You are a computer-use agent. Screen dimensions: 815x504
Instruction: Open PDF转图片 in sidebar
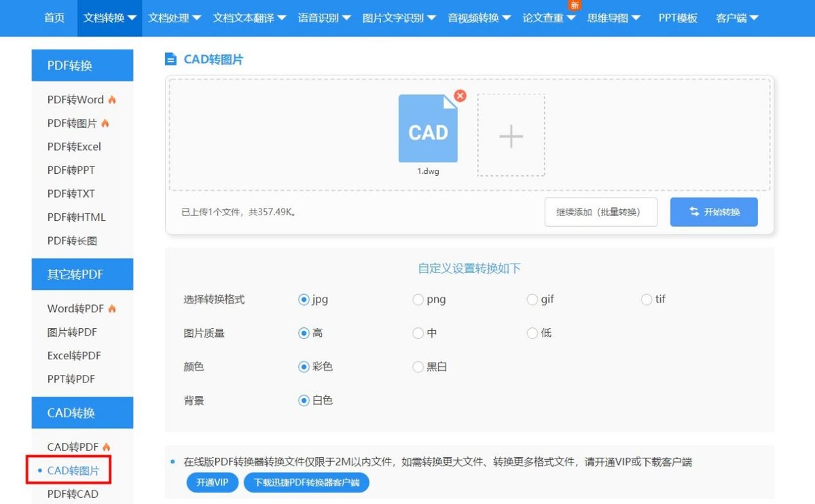pyautogui.click(x=72, y=124)
